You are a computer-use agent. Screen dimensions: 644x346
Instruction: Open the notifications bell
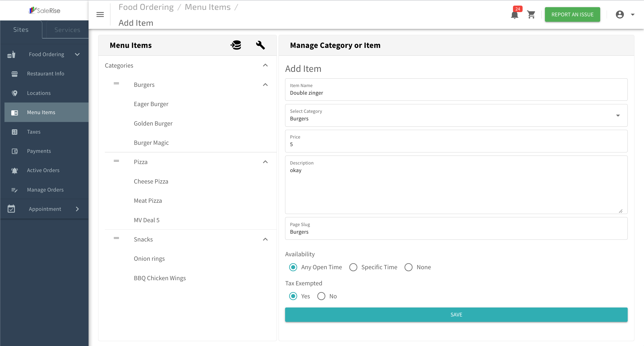[515, 15]
